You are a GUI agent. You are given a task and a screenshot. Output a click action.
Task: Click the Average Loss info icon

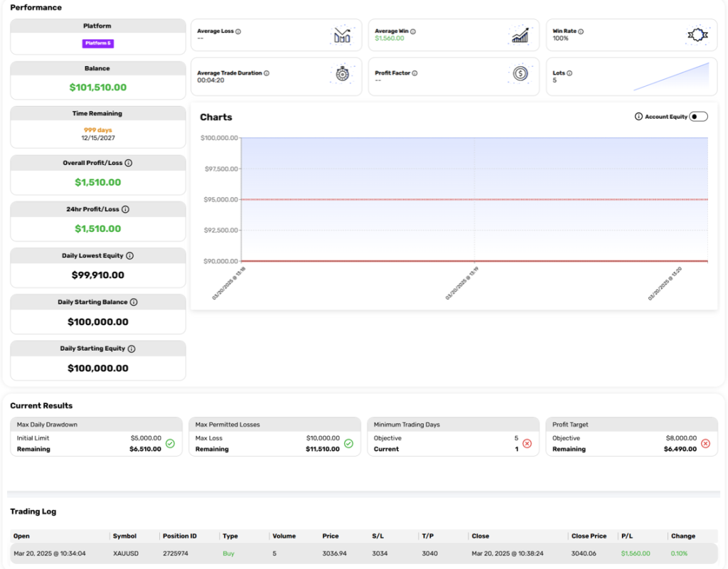[x=238, y=31]
